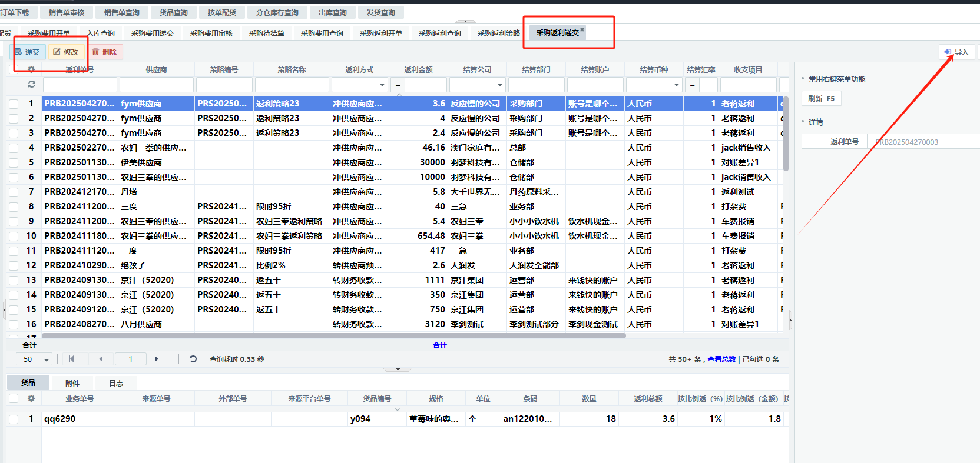Go to next page using right arrow
The height and width of the screenshot is (463, 980).
[156, 359]
